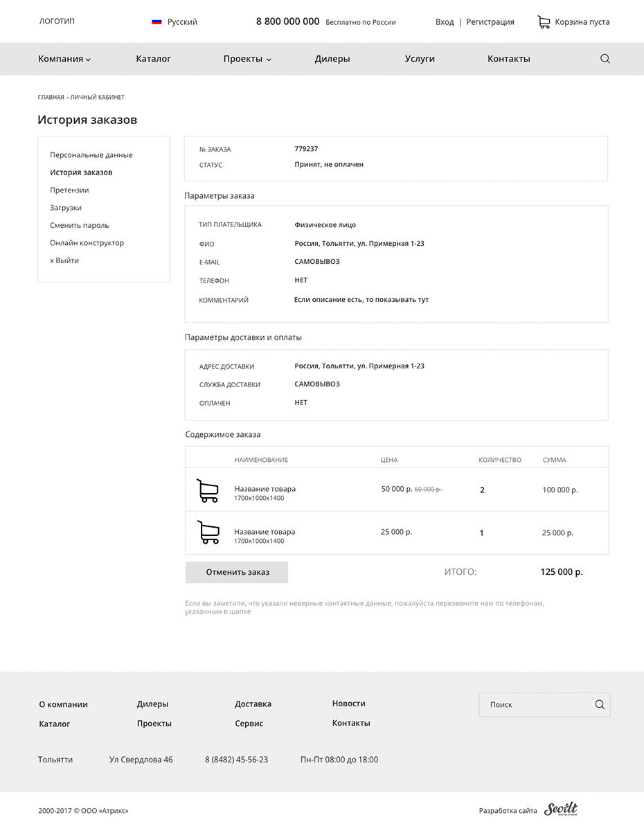Click the cart thumbnail of first product
This screenshot has width=644, height=831.
207,490
